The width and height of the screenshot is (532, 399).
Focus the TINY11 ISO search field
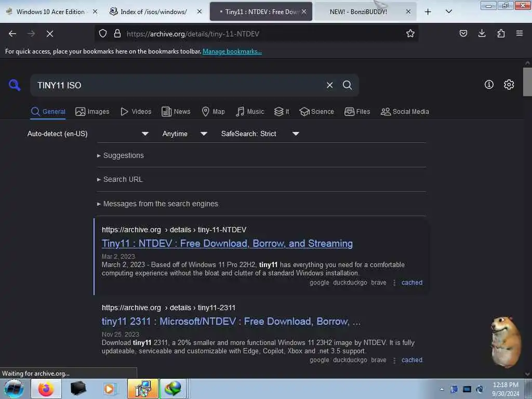tap(178, 85)
